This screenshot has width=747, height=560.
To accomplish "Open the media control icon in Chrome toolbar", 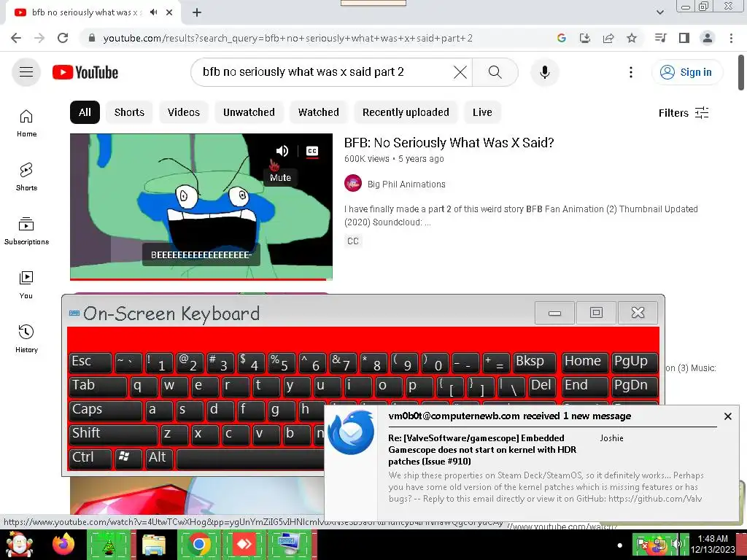I will point(660,38).
